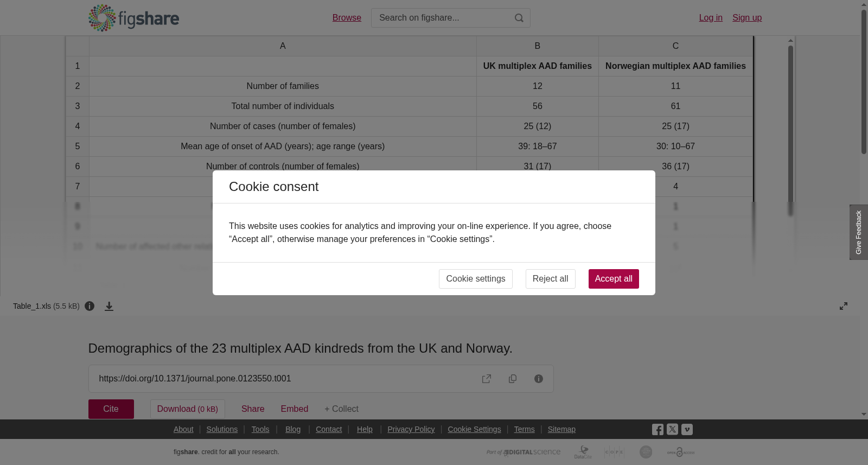Open the COPE logo link
Viewport: 868px width, 465px height.
(x=614, y=452)
